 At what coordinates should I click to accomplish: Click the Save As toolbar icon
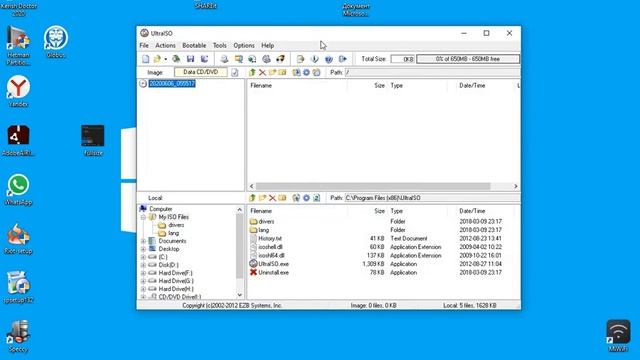pos(204,59)
